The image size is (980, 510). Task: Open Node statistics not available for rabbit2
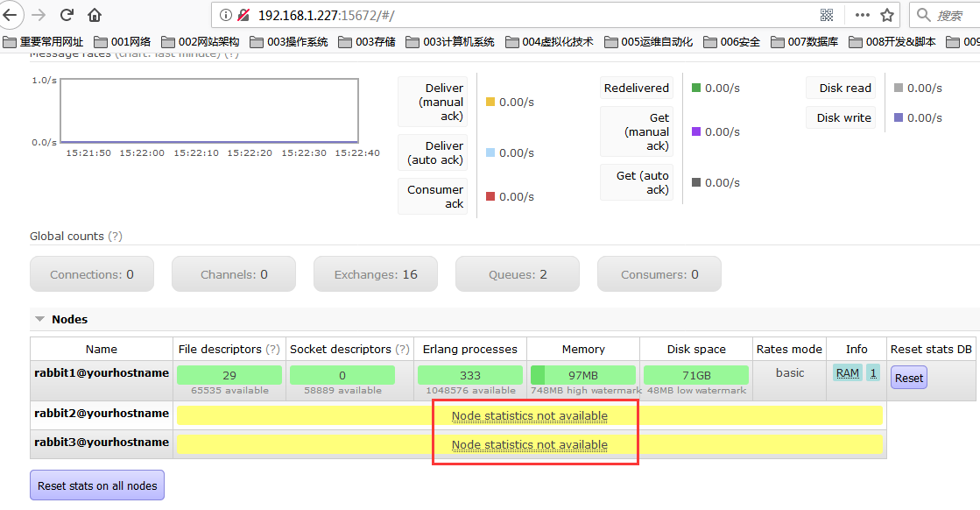click(x=529, y=415)
